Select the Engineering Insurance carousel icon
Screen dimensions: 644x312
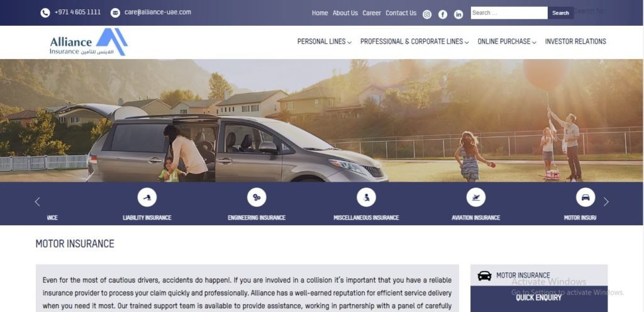[x=257, y=198]
